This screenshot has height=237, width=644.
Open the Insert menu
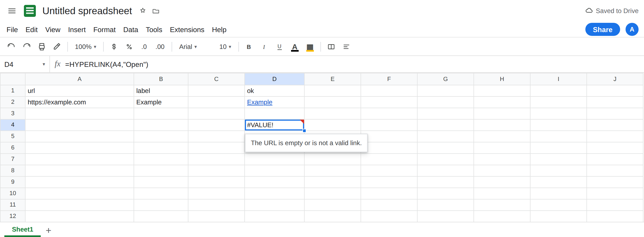click(77, 30)
